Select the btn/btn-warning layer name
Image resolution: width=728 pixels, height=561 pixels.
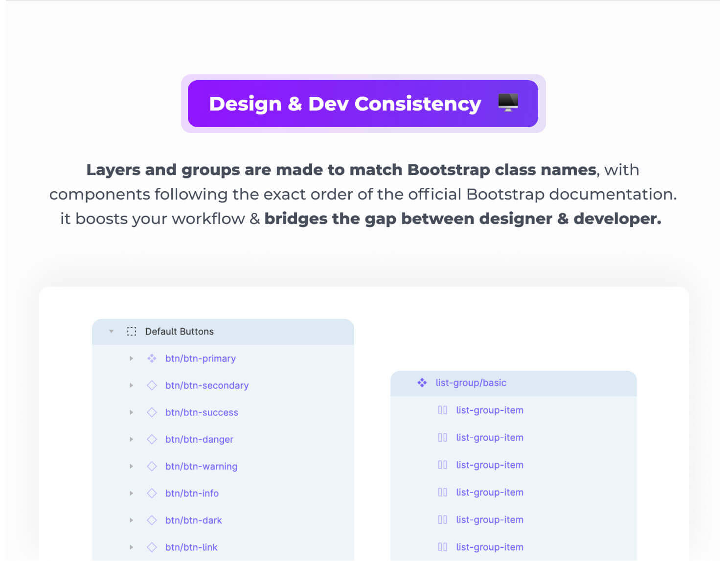click(x=201, y=466)
